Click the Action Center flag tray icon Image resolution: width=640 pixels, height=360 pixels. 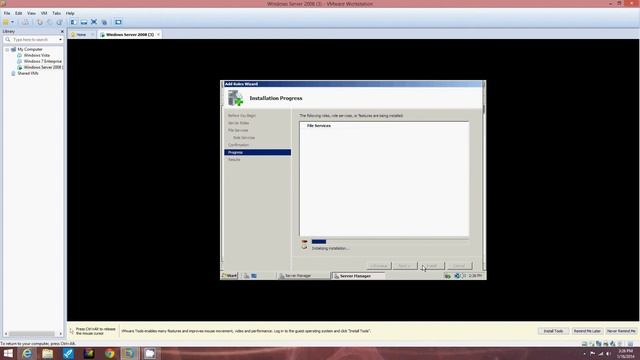tap(592, 353)
